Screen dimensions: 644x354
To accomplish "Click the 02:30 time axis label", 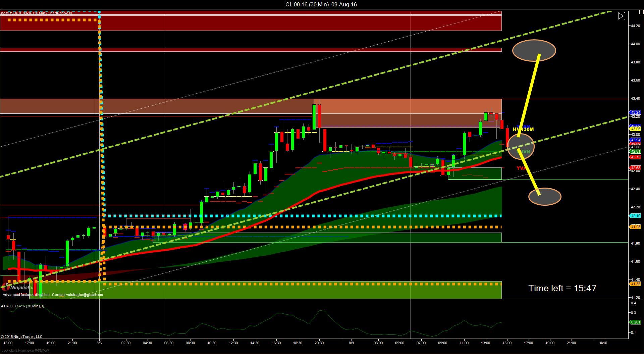I will click(x=126, y=343).
